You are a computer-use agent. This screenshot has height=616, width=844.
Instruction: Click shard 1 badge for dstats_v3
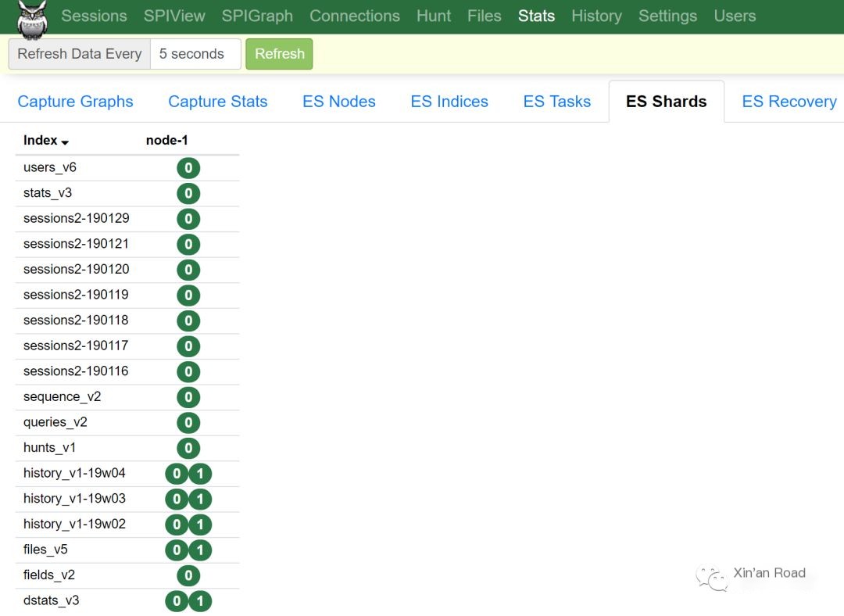pos(200,601)
